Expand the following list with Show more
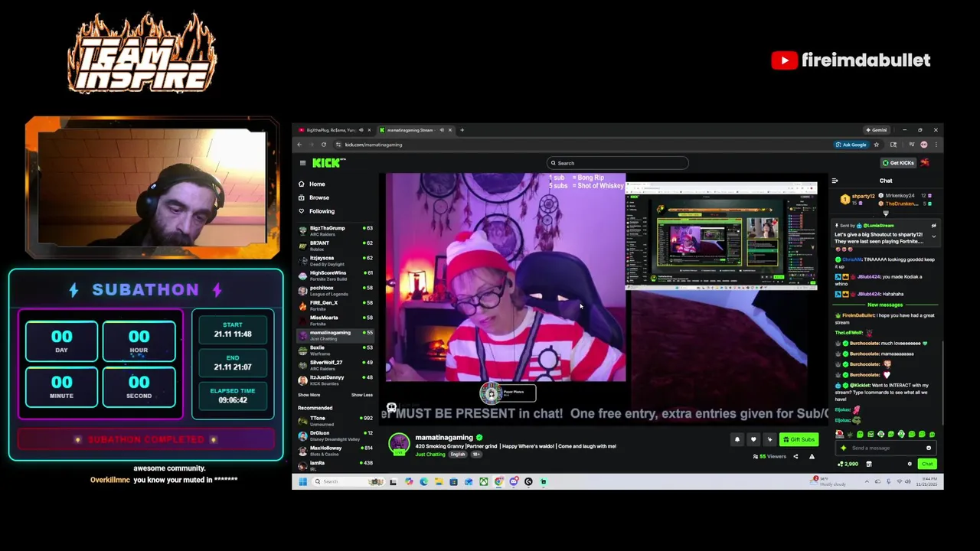 point(309,395)
